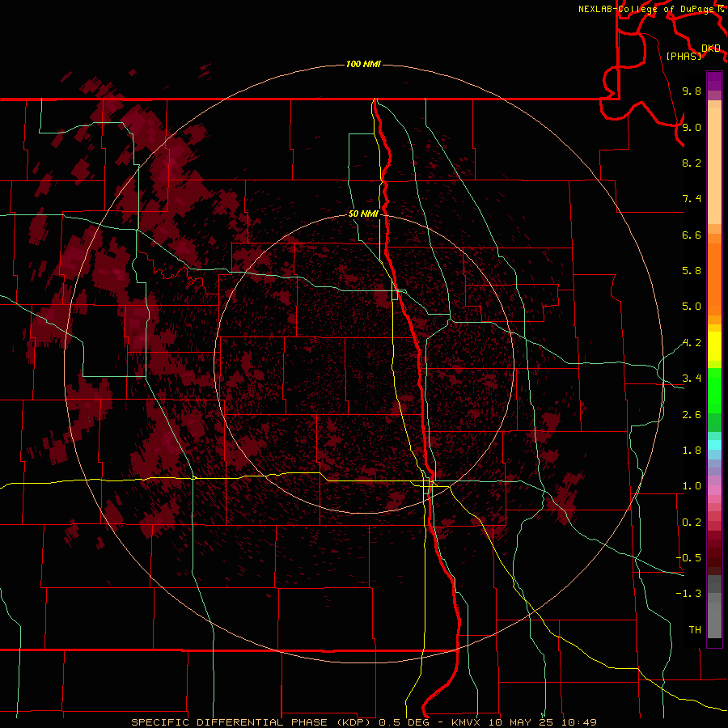Click the orange segment of the color bar
This screenshot has width=728, height=728.
(x=714, y=280)
